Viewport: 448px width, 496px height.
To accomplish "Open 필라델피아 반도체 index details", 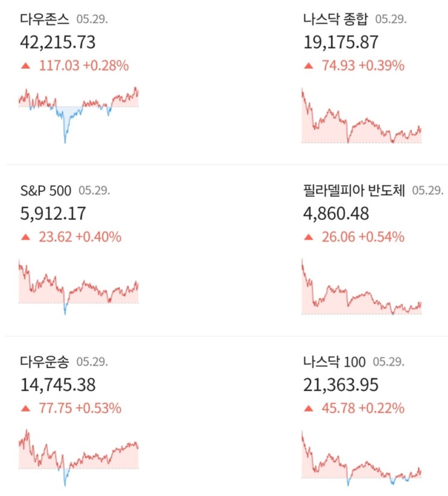I will [x=354, y=191].
